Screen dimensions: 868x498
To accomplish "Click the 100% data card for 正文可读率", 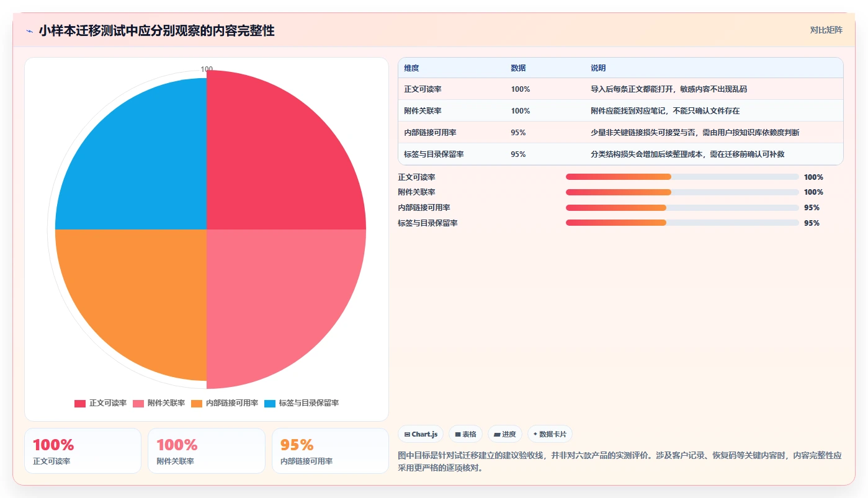I will click(83, 451).
